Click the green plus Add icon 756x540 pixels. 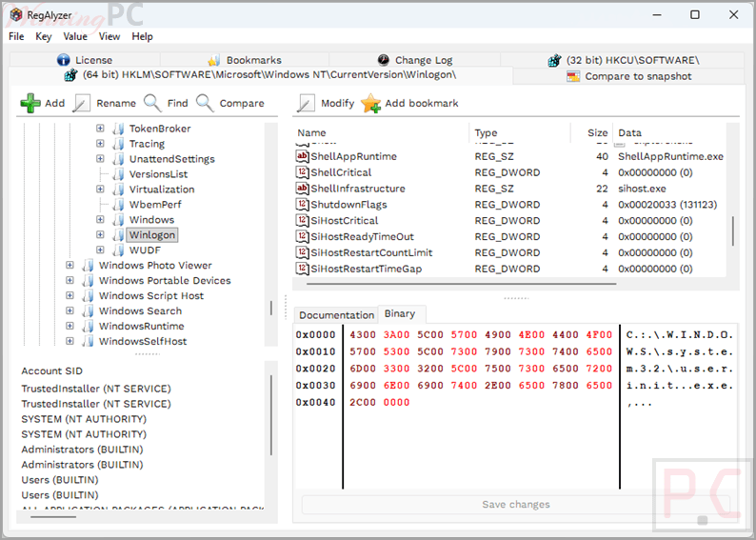[30, 103]
